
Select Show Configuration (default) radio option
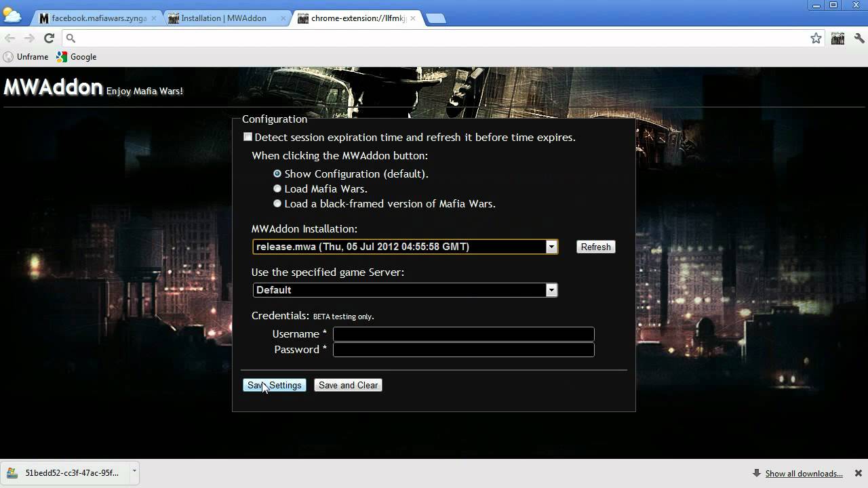pyautogui.click(x=277, y=174)
